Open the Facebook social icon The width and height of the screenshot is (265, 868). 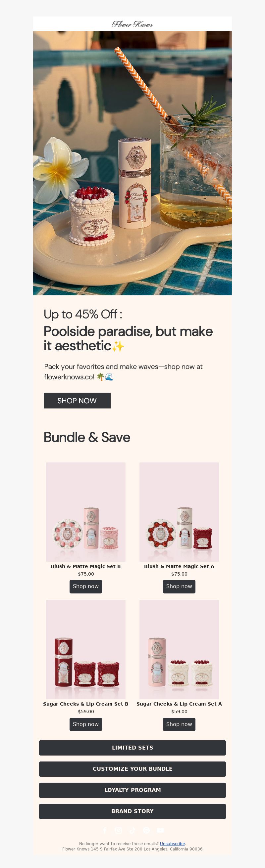click(105, 830)
